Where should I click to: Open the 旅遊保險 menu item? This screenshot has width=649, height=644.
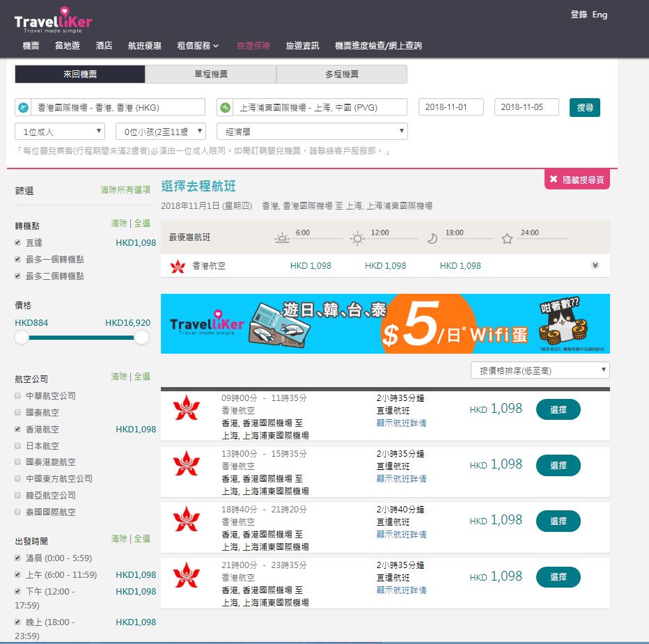point(253,45)
